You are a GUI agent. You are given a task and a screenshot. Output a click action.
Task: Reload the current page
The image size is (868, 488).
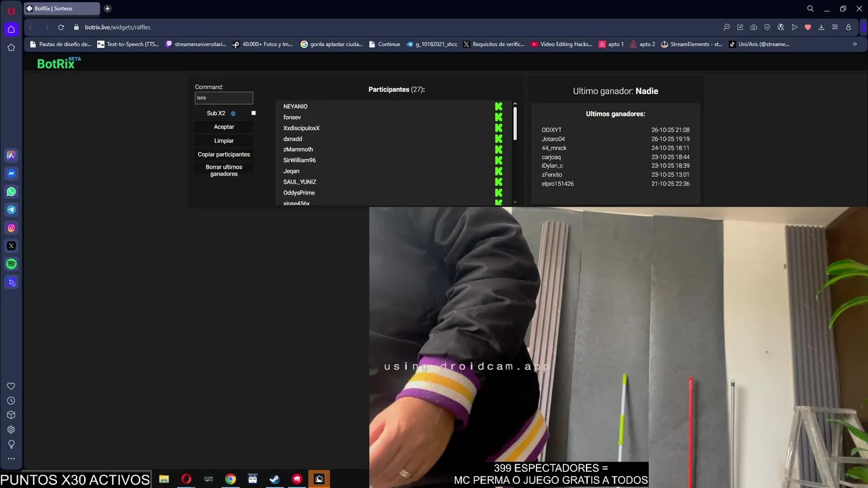click(x=61, y=27)
